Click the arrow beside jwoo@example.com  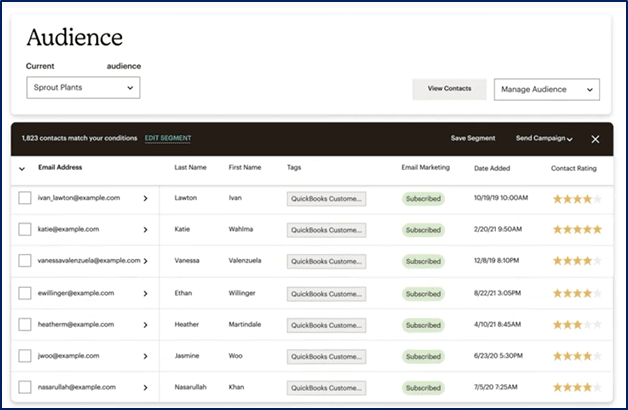point(145,357)
